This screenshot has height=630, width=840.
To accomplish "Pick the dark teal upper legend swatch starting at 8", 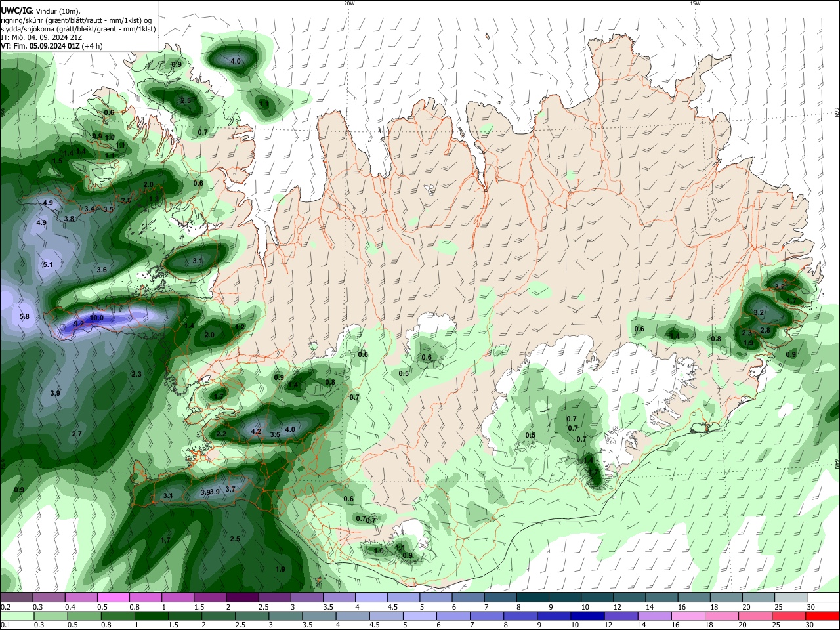I will point(533,598).
